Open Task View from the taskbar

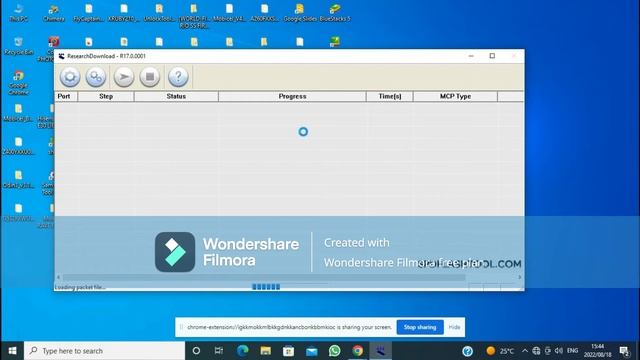tap(219, 351)
